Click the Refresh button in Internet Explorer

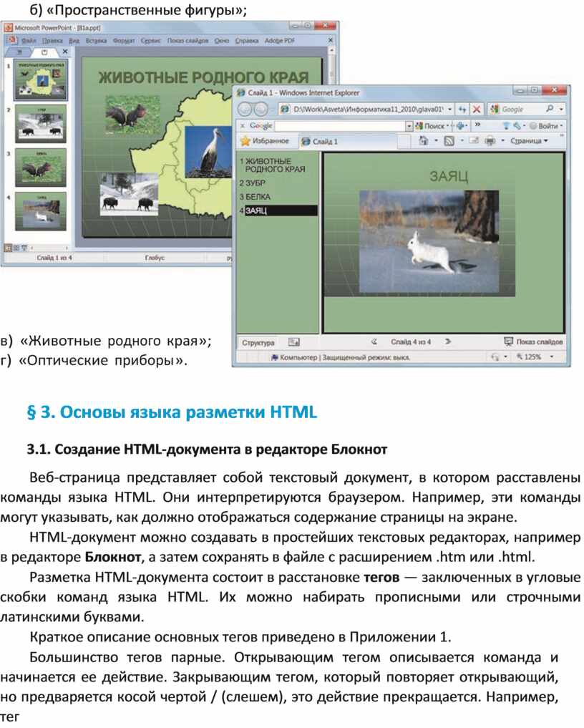[462, 110]
